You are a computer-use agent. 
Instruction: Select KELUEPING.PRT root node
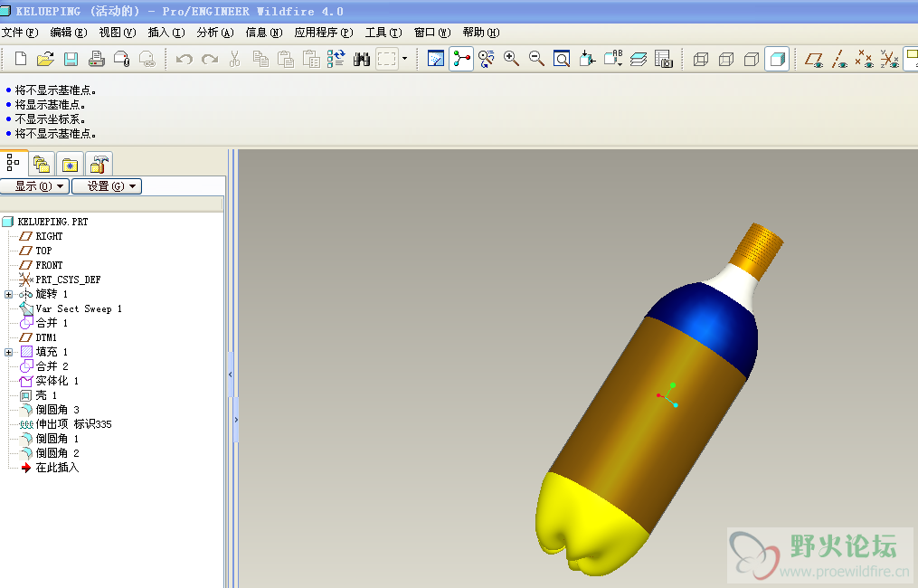(45, 222)
